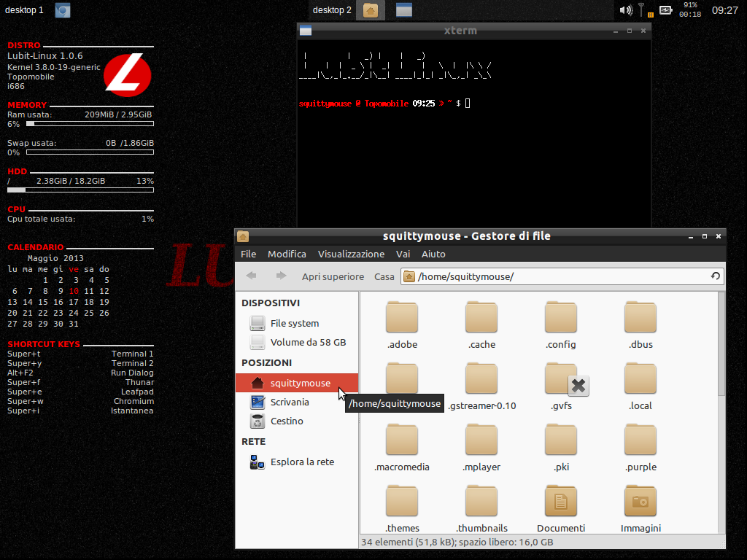Click the Apri superiore button
Viewport: 747px width, 560px height.
(x=333, y=276)
